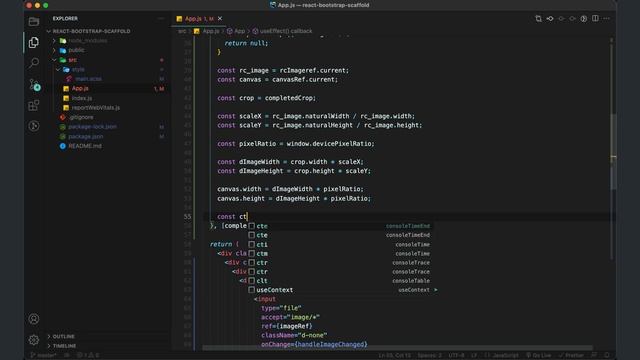Image resolution: width=640 pixels, height=360 pixels.
Task: Open the Source Control activity icon
Action: pyautogui.click(x=34, y=84)
